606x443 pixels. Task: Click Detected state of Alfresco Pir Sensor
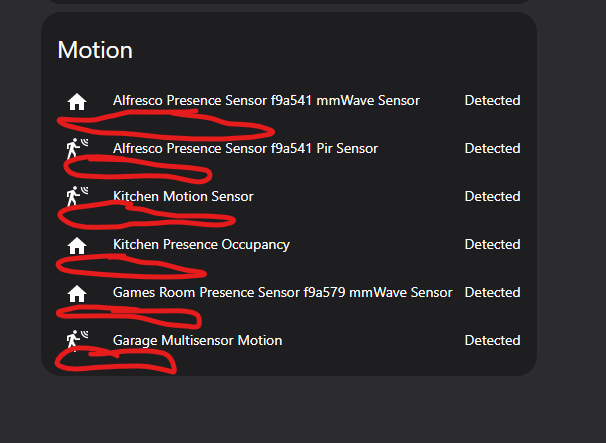[x=492, y=148]
